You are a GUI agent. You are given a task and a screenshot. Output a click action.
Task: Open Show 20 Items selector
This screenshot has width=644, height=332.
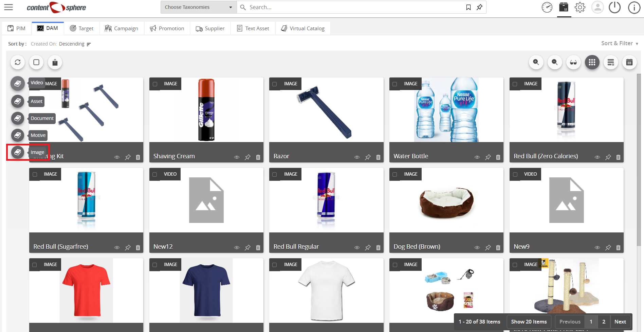(x=529, y=321)
